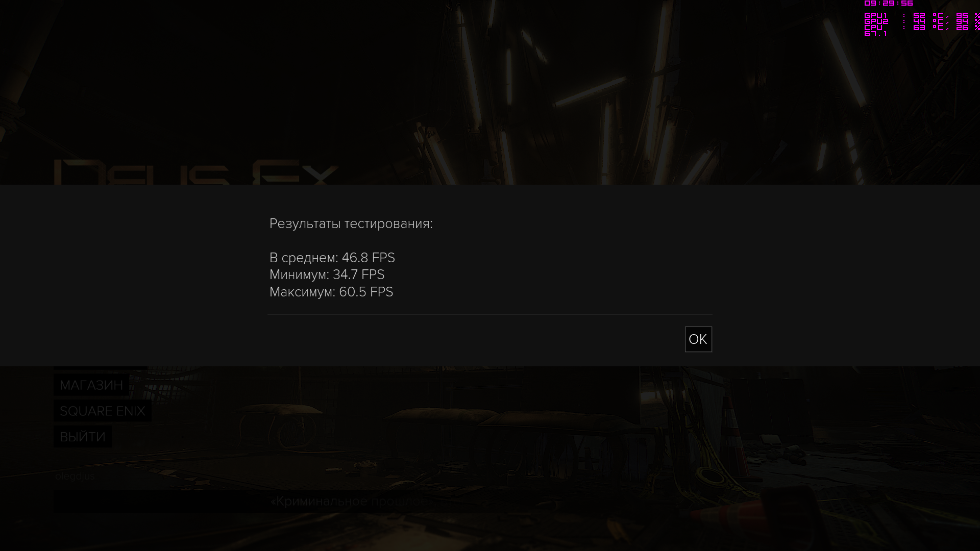Click the Минимум 34.7 FPS line
The image size is (980, 551).
click(x=327, y=275)
